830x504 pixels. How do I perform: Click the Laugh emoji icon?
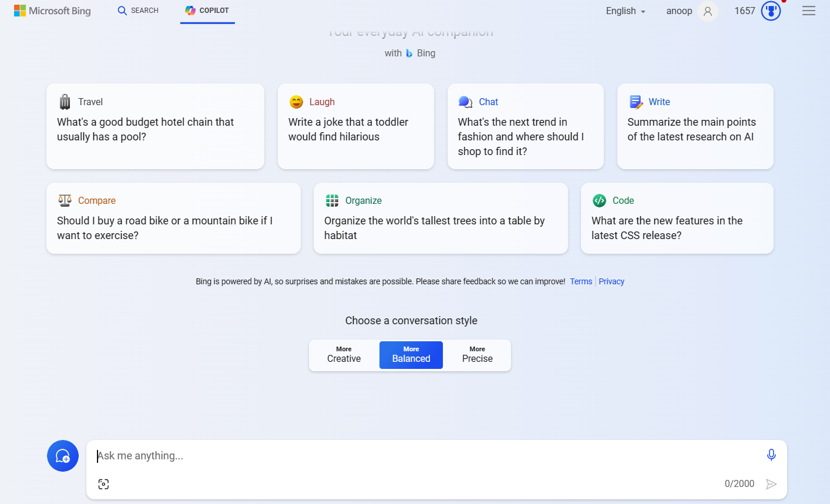(x=296, y=102)
